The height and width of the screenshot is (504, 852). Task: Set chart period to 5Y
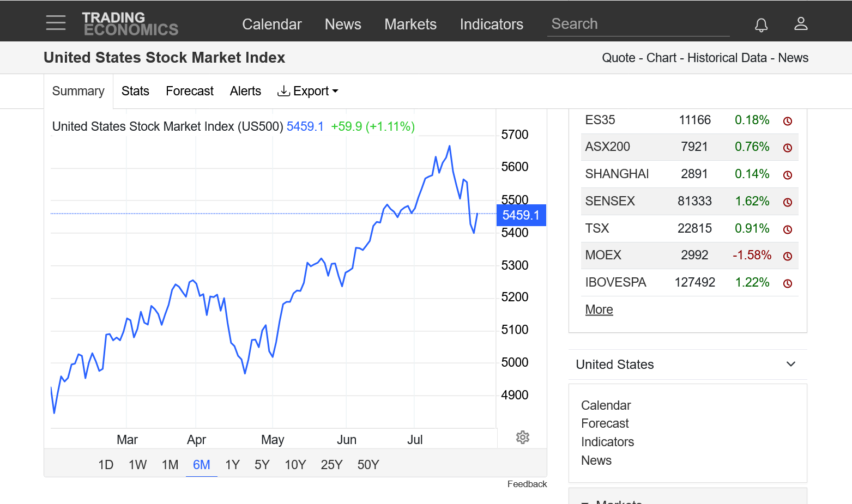point(262,465)
